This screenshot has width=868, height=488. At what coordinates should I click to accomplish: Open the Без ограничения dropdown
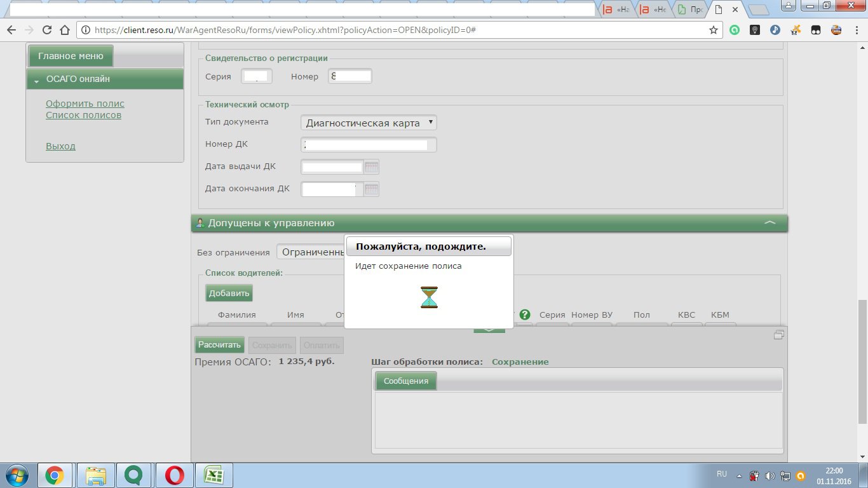pyautogui.click(x=311, y=252)
